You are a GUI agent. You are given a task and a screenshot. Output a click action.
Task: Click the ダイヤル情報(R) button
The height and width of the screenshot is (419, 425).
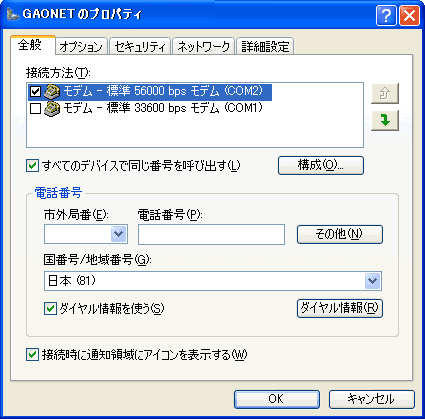(x=340, y=308)
